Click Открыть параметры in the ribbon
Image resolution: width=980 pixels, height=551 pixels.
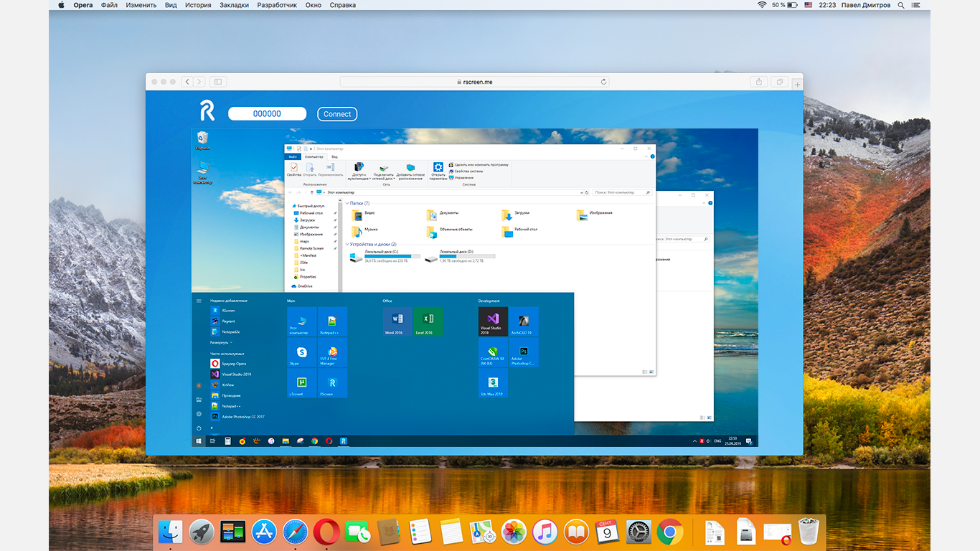tap(438, 171)
